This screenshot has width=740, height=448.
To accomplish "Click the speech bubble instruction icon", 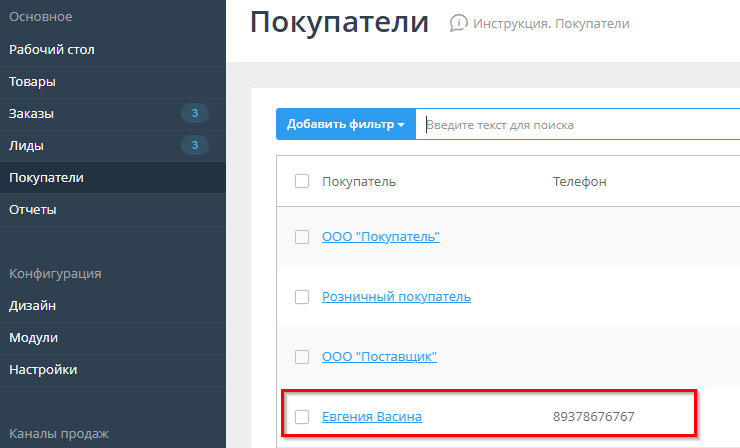I will click(x=459, y=23).
